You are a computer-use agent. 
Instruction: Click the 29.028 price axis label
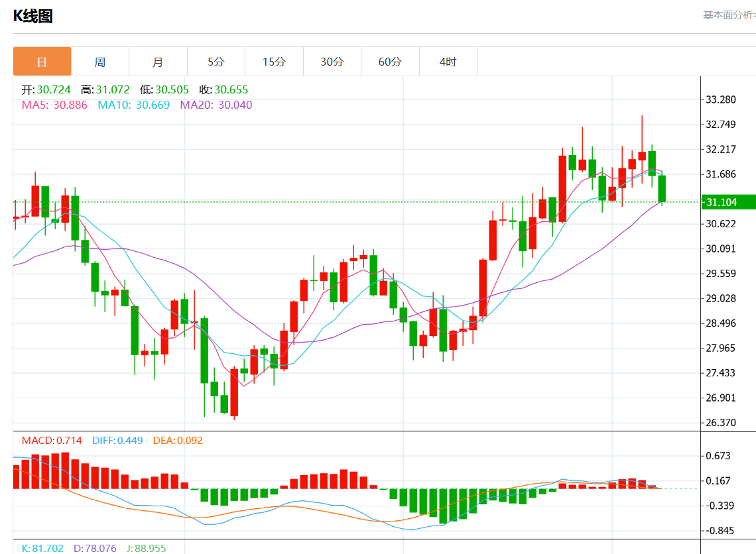point(721,298)
